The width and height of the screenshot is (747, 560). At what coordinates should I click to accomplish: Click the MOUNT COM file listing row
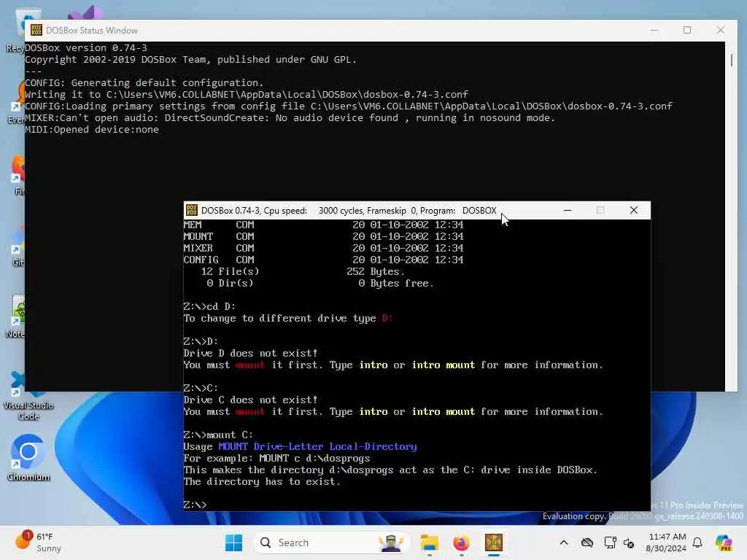[x=323, y=237]
